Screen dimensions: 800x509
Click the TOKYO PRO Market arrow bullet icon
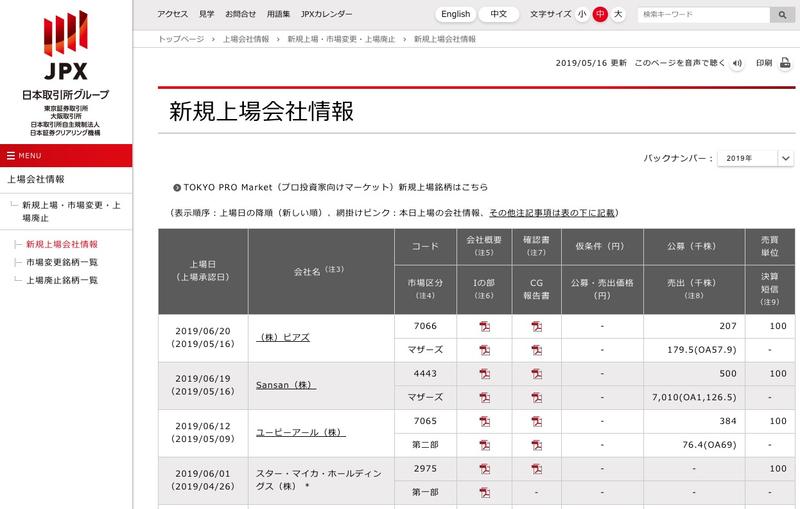pyautogui.click(x=177, y=188)
